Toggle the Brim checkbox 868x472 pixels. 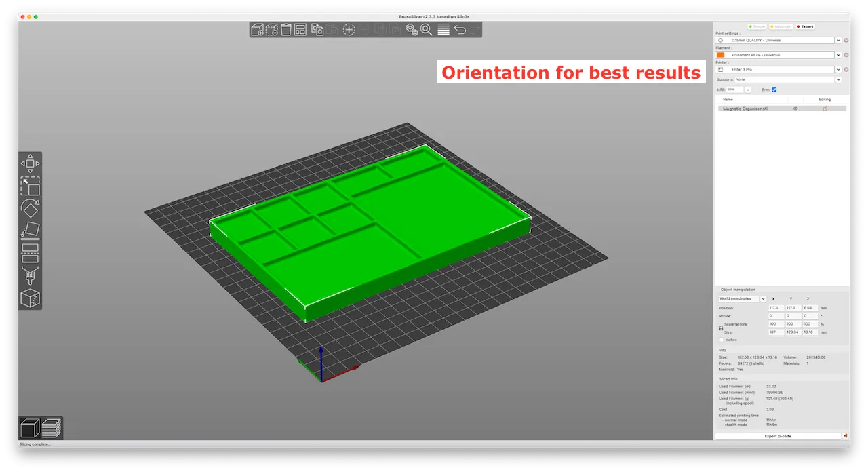coord(774,90)
